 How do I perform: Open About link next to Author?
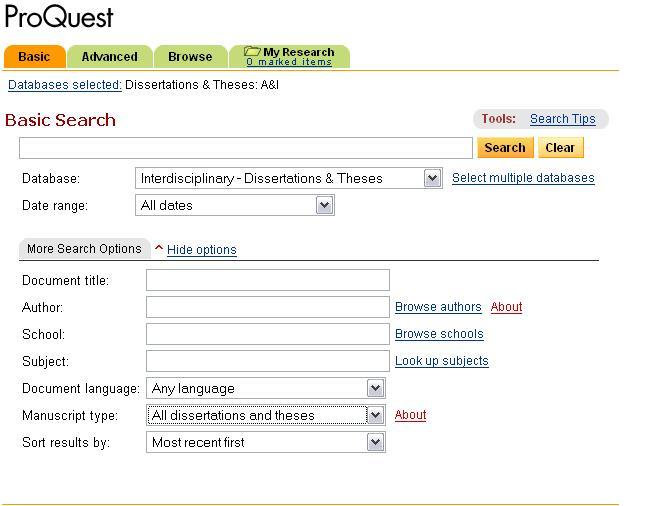[506, 307]
